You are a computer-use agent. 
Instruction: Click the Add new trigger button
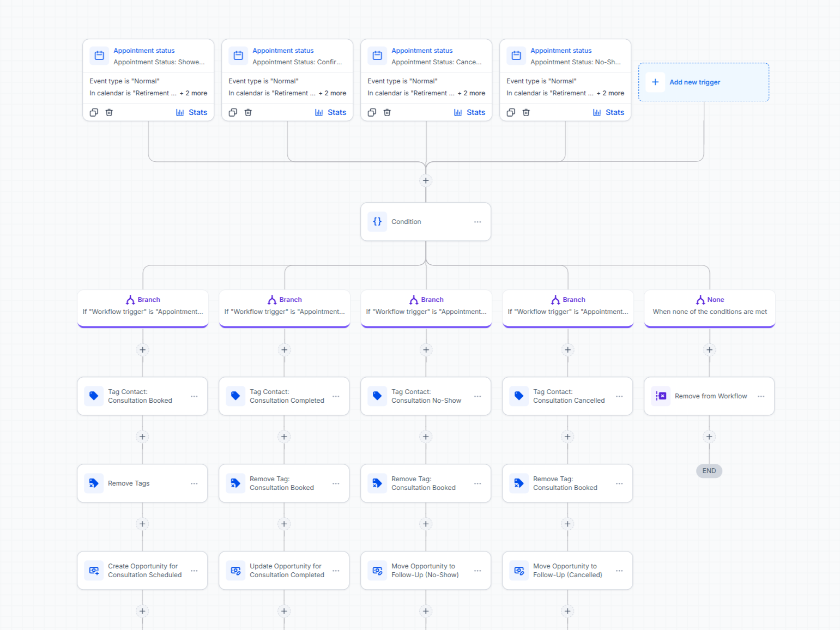click(704, 82)
